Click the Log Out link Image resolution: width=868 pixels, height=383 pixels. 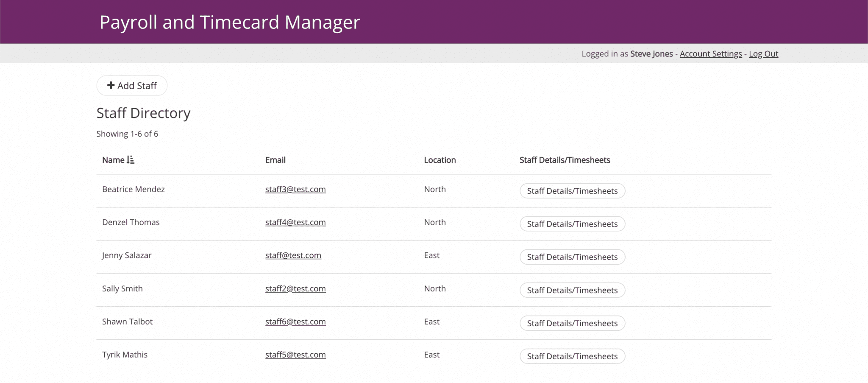[x=763, y=53]
